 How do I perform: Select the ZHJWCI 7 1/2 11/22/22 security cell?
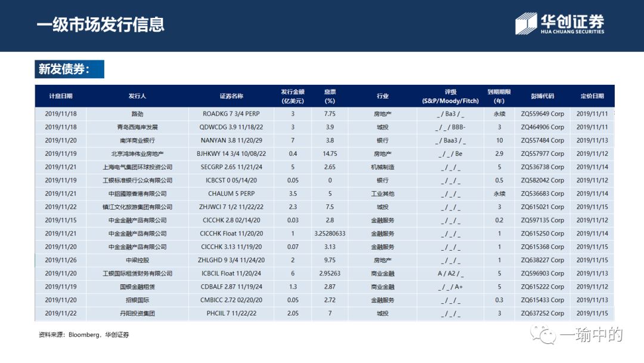(231, 207)
